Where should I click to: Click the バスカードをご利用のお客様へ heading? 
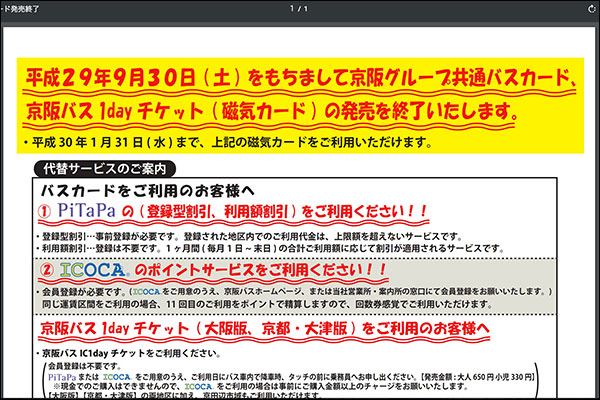(148, 188)
